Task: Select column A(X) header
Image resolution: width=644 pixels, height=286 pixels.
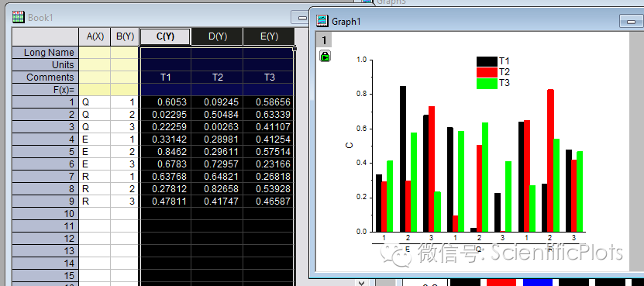Action: (95, 36)
